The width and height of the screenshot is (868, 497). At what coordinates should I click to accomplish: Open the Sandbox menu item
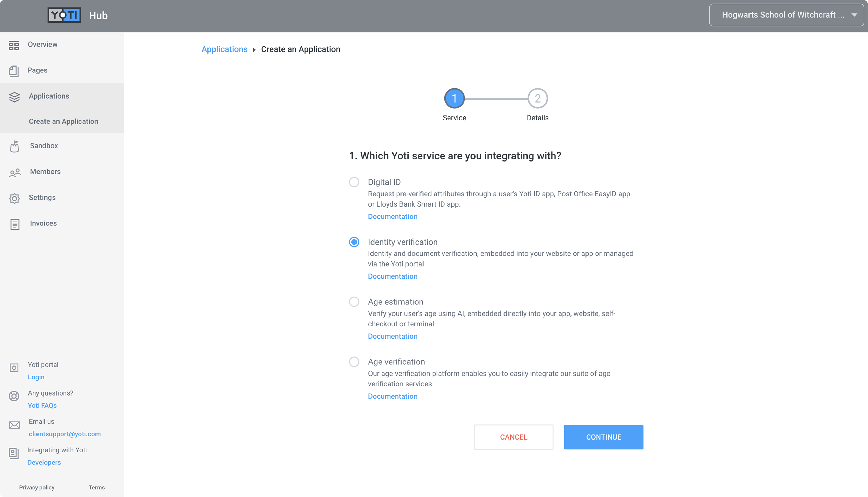[x=44, y=146]
